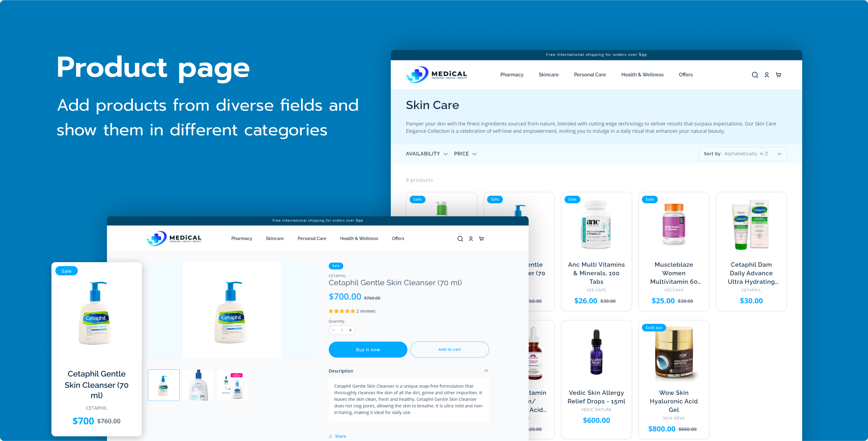Click the search icon in top navbar
This screenshot has width=868, height=441.
pos(755,74)
